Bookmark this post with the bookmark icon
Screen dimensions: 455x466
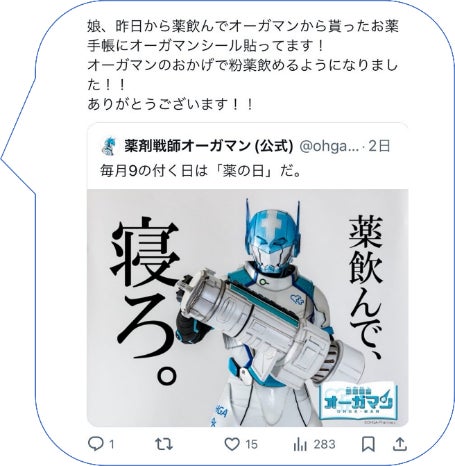368,444
